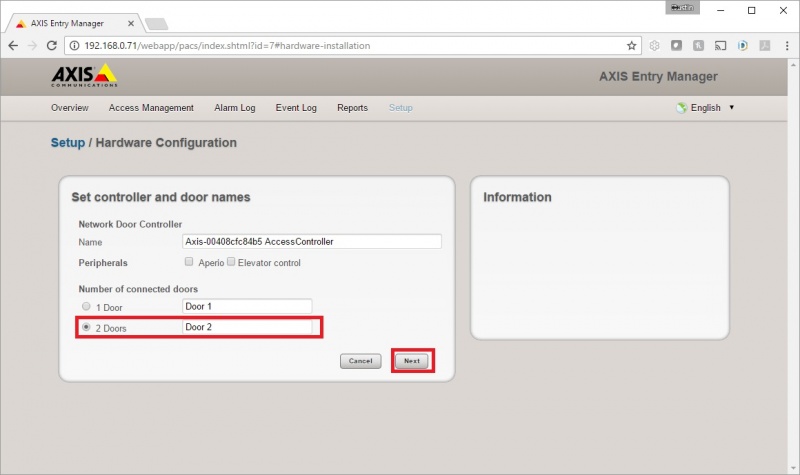Open Access Management menu
The height and width of the screenshot is (475, 800).
click(151, 108)
